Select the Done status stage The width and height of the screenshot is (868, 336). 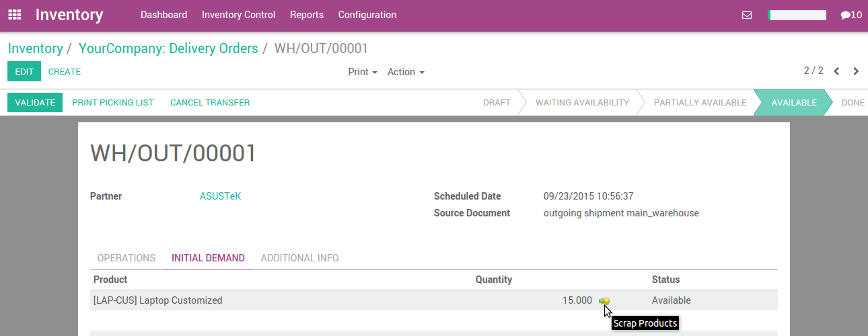(853, 103)
